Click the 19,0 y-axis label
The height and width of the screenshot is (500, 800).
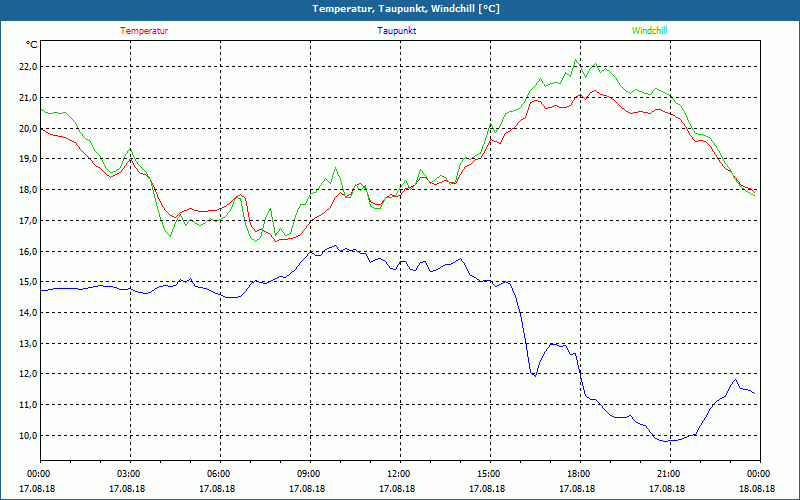29,159
